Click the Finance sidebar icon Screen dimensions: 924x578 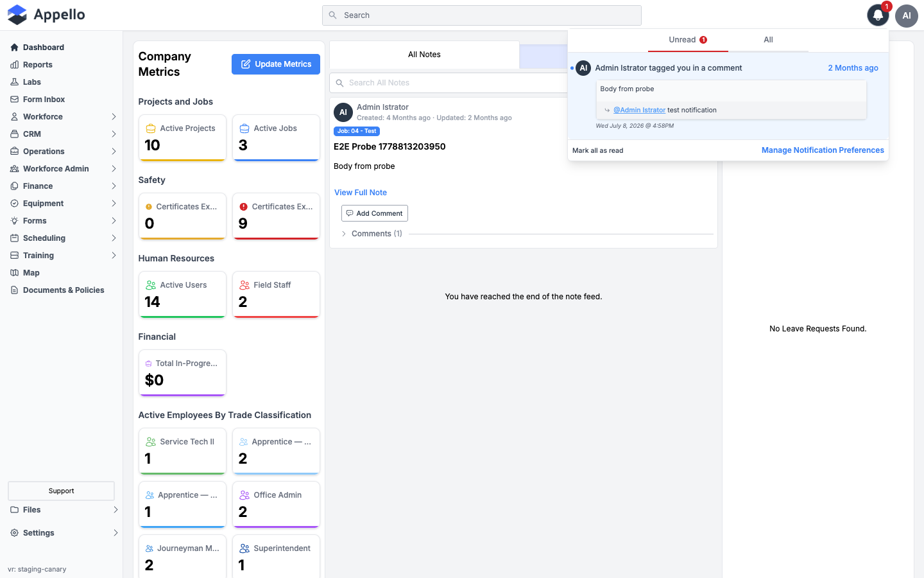coord(14,186)
